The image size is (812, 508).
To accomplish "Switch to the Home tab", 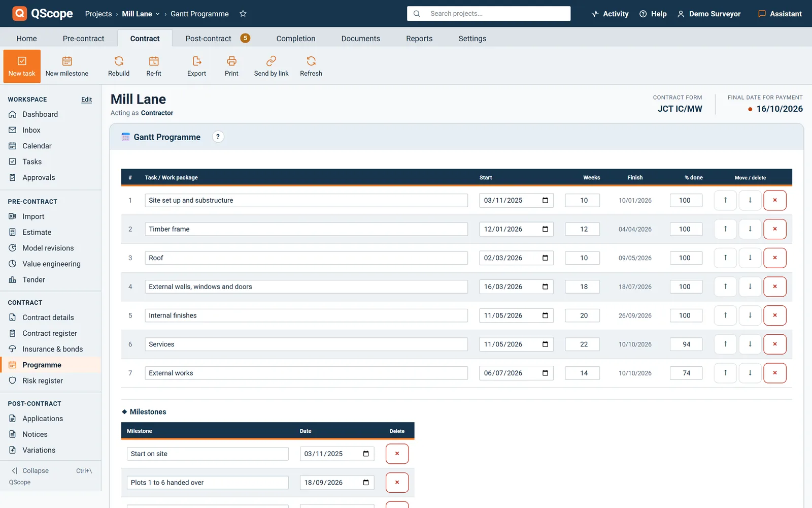I will click(26, 39).
